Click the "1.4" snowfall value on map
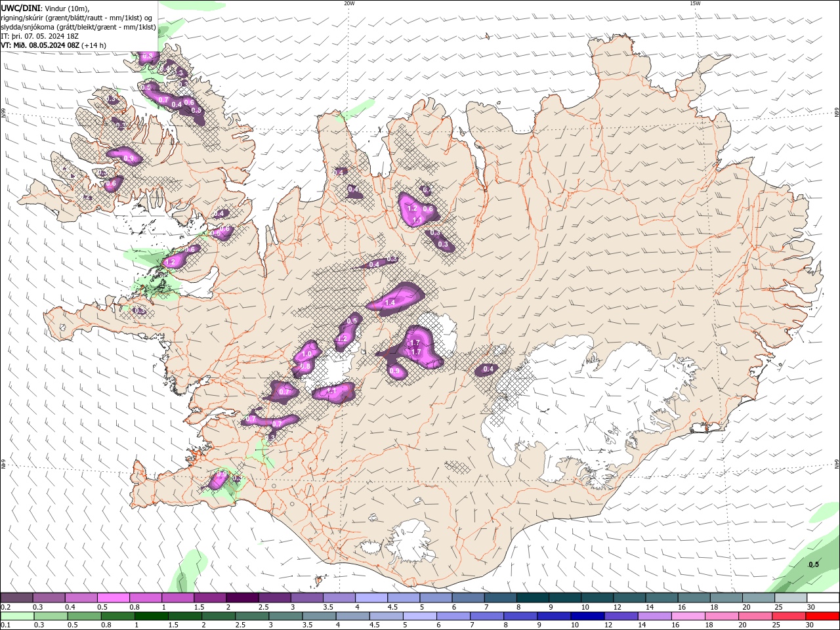The image size is (840, 630). click(x=390, y=303)
